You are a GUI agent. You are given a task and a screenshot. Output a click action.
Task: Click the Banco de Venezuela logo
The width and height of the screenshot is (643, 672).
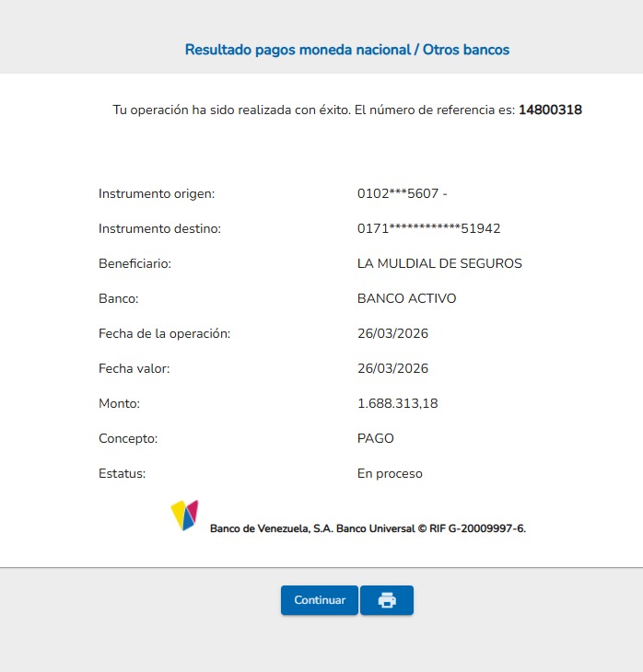coord(185,516)
